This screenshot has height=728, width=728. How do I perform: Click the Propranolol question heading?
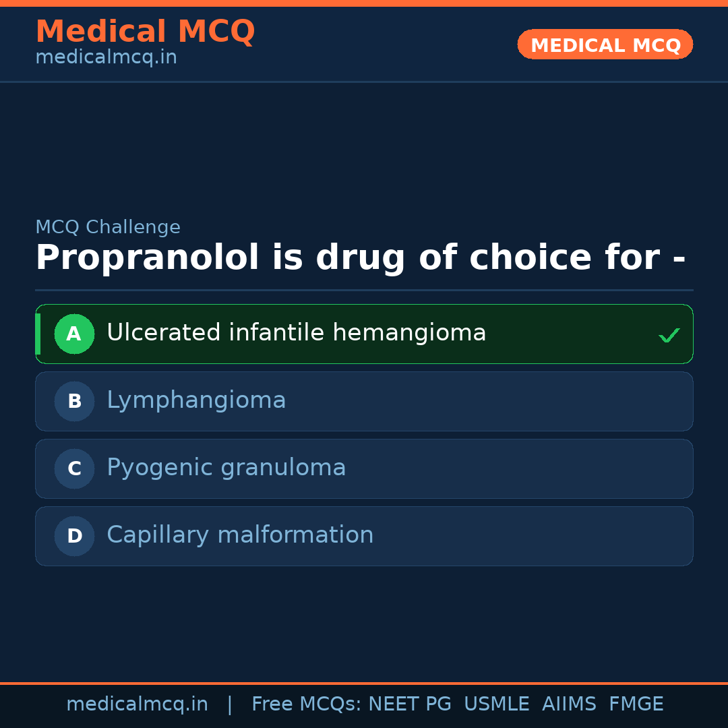point(360,258)
